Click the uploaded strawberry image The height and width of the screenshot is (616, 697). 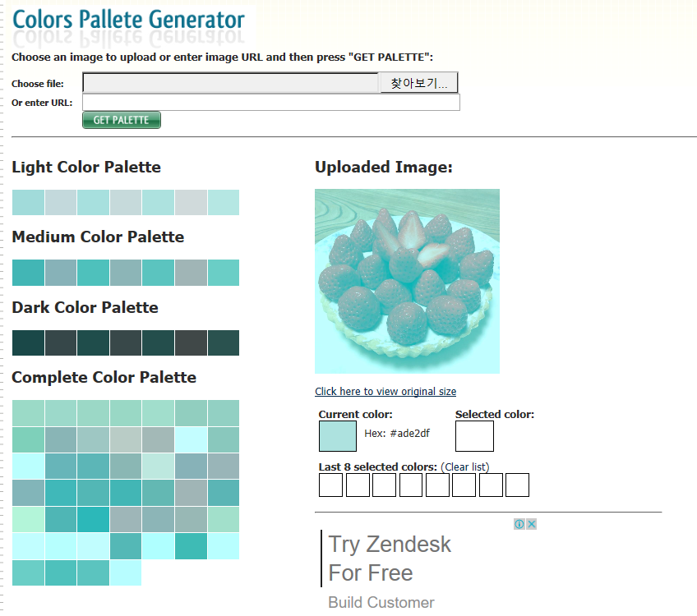pyautogui.click(x=407, y=282)
